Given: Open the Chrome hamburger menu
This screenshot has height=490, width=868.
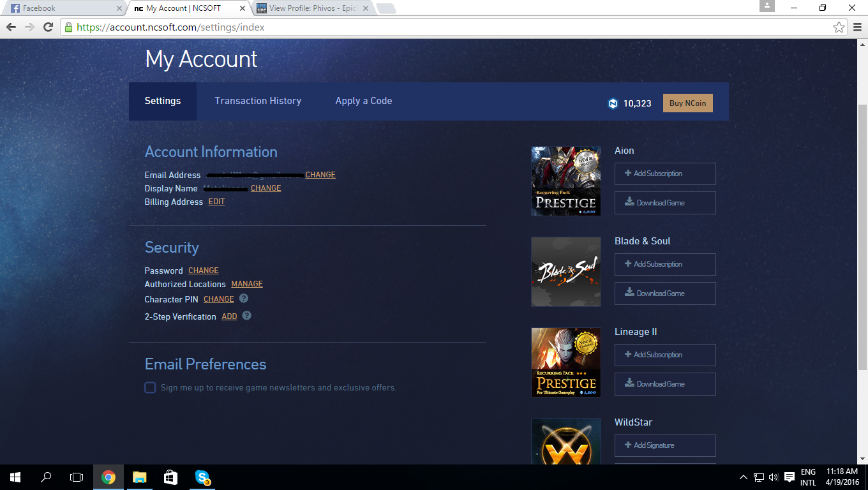Looking at the screenshot, I should click(857, 27).
